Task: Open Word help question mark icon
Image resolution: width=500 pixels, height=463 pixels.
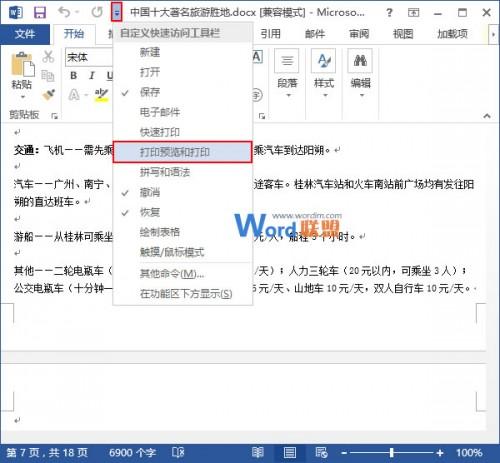Action: click(389, 13)
